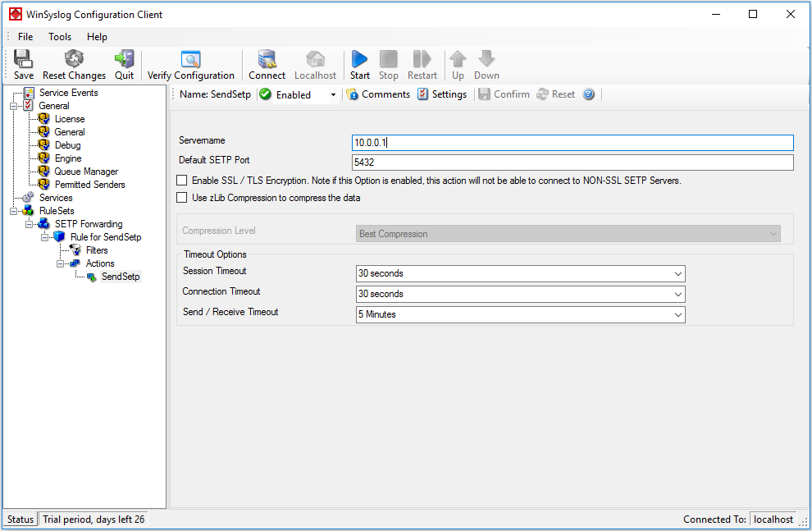This screenshot has height=531, width=812.
Task: Open the Tools menu
Action: tap(60, 37)
